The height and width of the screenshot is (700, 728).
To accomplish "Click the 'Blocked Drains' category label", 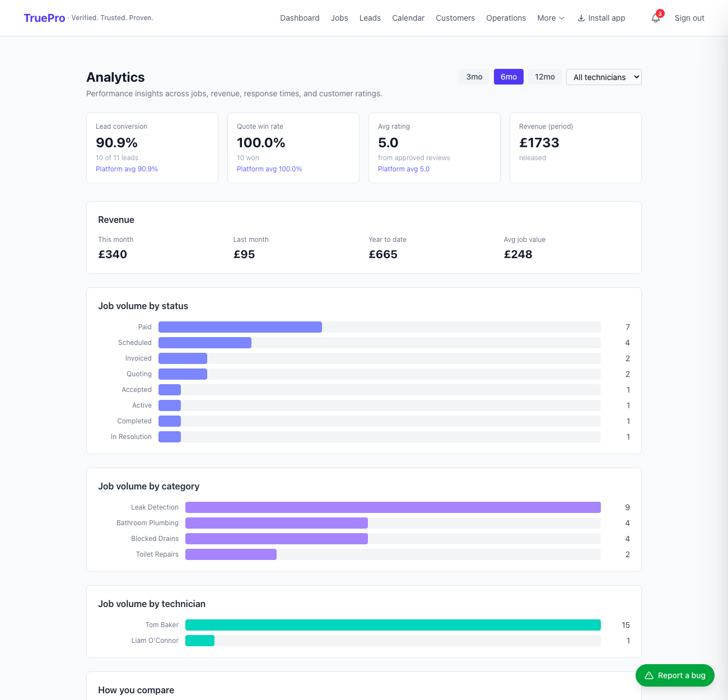I will (x=155, y=539).
